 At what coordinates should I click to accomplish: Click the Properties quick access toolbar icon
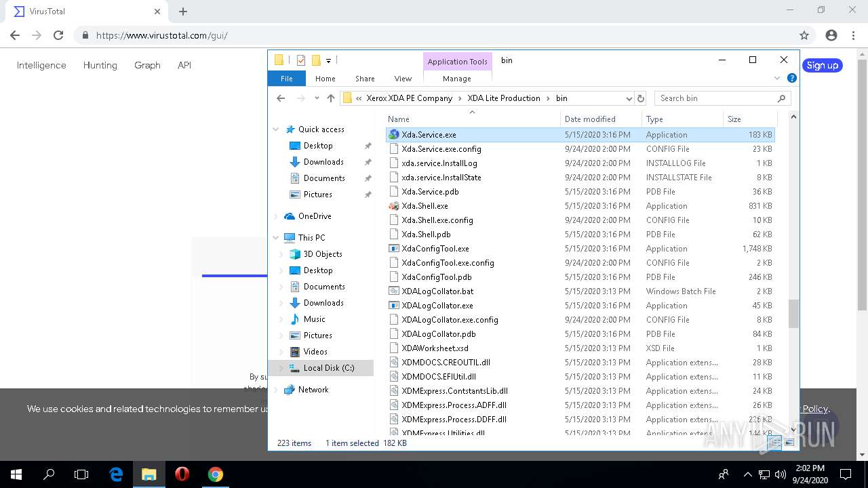pyautogui.click(x=301, y=60)
